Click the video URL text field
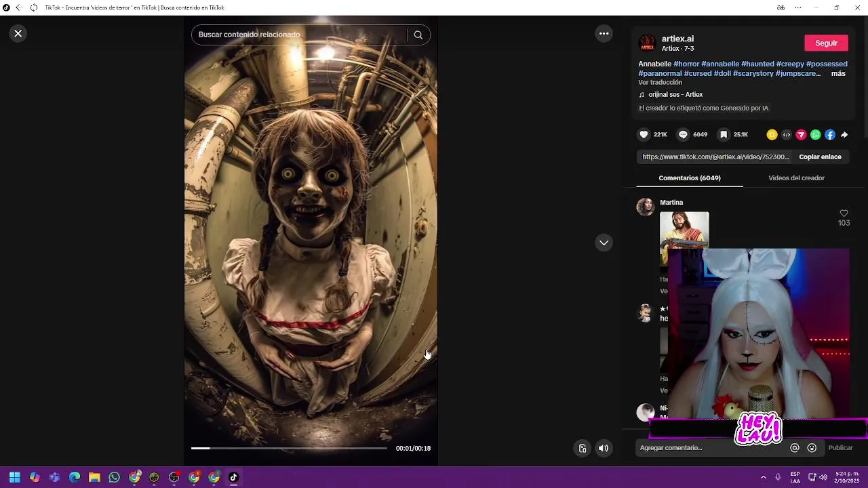The image size is (868, 488). point(715,157)
